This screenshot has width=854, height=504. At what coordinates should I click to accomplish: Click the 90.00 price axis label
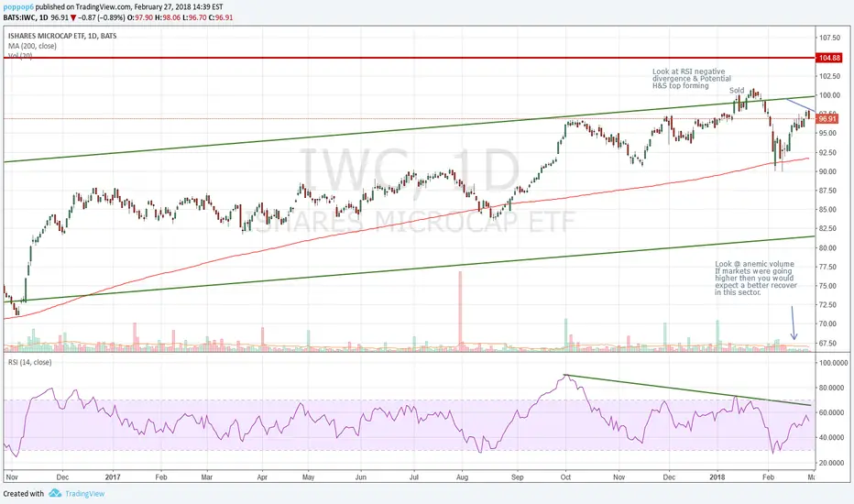(829, 171)
